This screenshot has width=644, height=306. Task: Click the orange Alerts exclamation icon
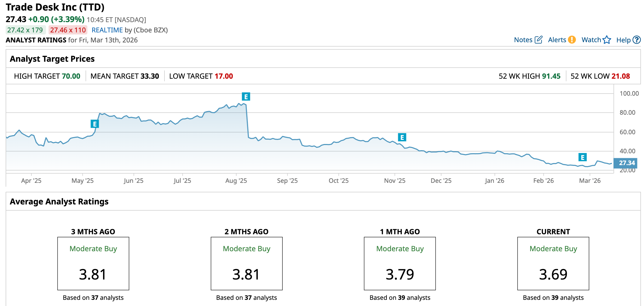(x=572, y=40)
